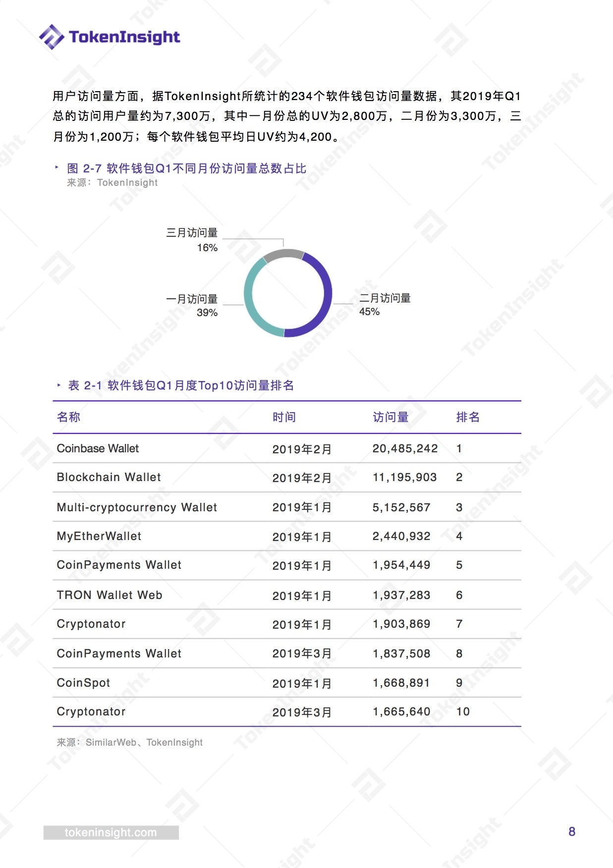
Task: Select the '1,903,869' visits value
Action: click(x=401, y=624)
